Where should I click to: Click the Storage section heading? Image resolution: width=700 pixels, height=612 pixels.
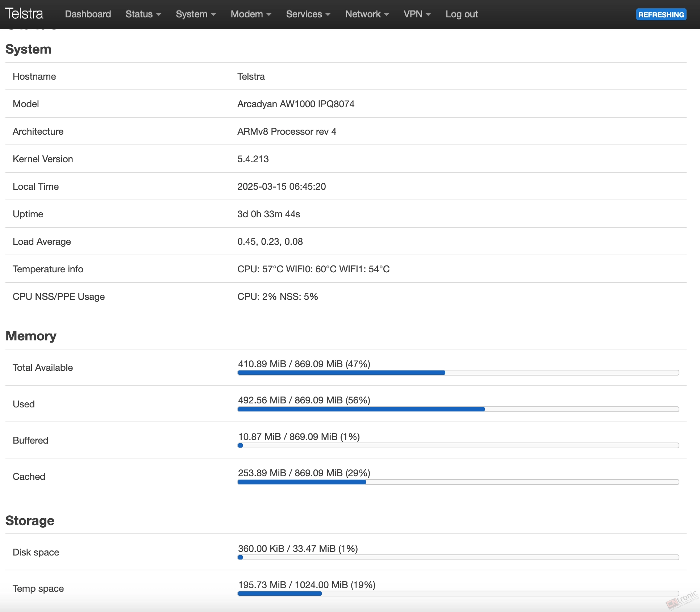click(x=30, y=520)
